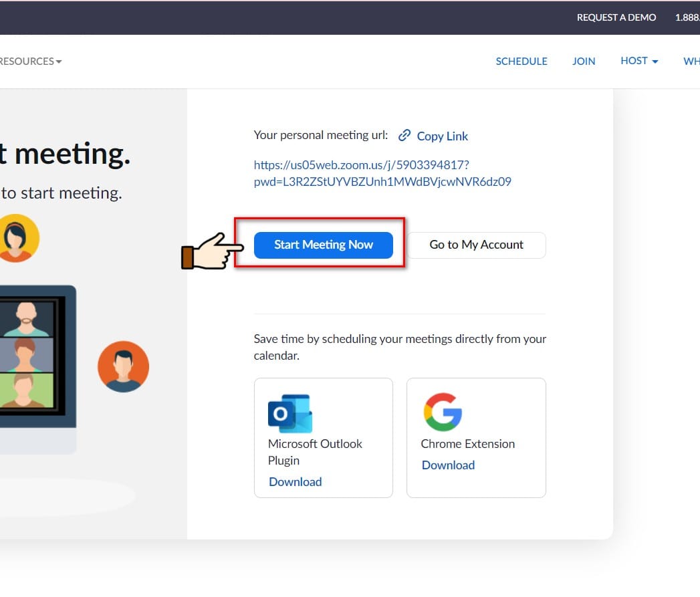Open the personal meeting URL link
The image size is (700, 597).
[382, 172]
